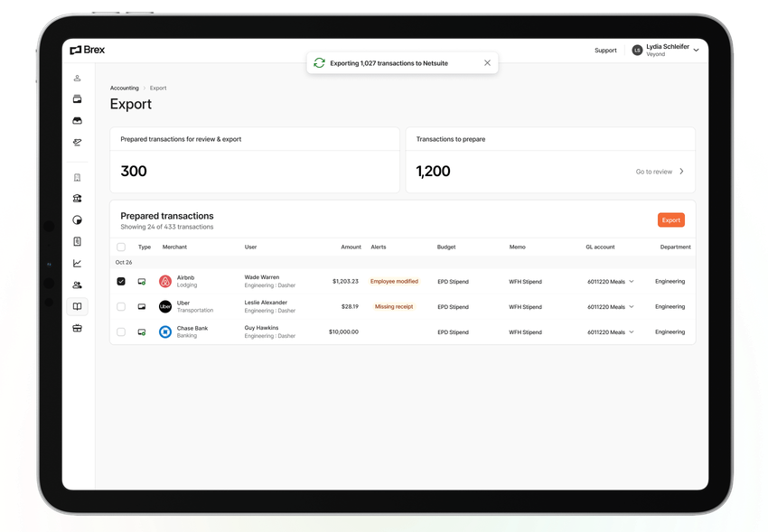Click the Export breadcrumb item

tap(158, 89)
